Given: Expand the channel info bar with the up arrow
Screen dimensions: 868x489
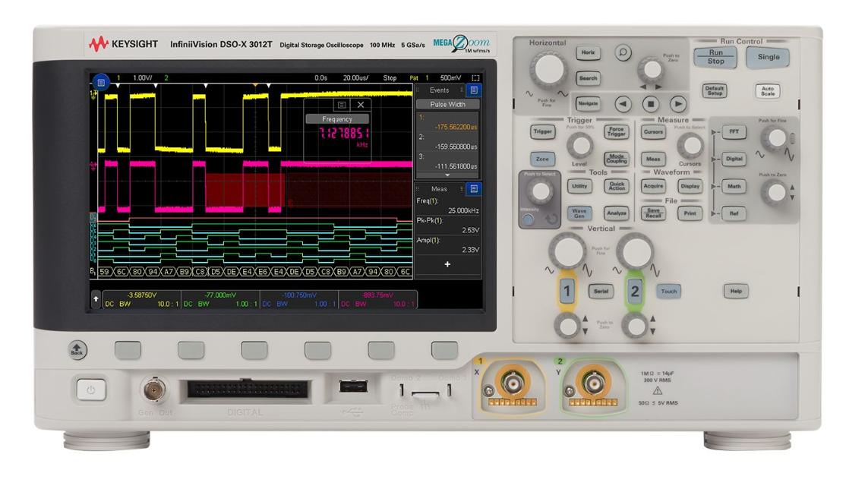Looking at the screenshot, I should pos(96,299).
